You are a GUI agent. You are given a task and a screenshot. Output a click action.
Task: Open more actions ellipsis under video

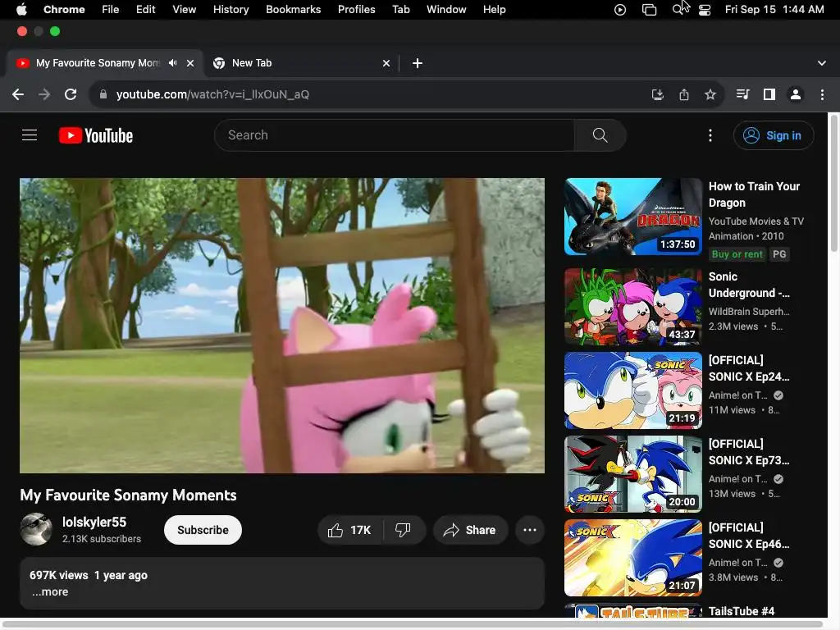click(530, 531)
